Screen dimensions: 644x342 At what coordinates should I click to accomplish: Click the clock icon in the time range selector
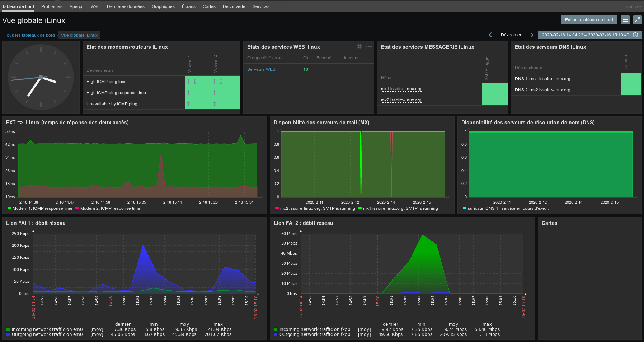click(635, 35)
